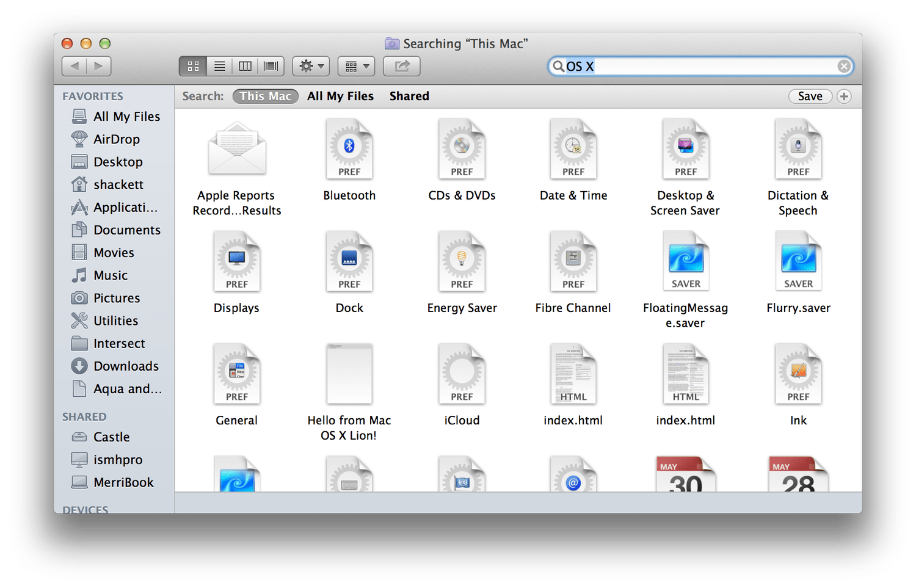Open Movies in the sidebar
916x588 pixels.
(x=103, y=252)
